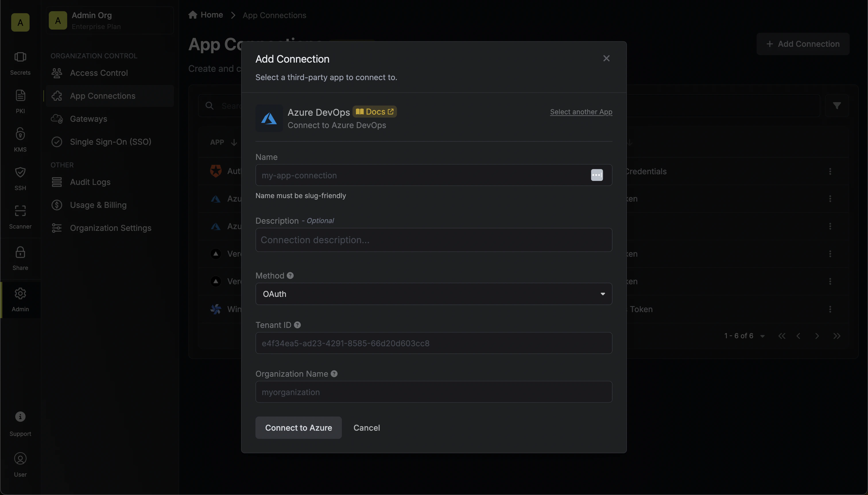This screenshot has height=495, width=868.
Task: Click the Connect to Azure button
Action: 299,428
